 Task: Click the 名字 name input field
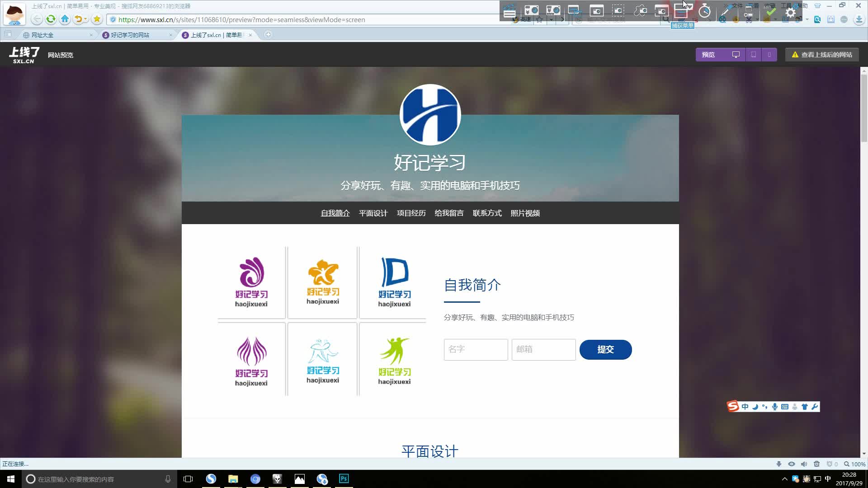tap(476, 350)
